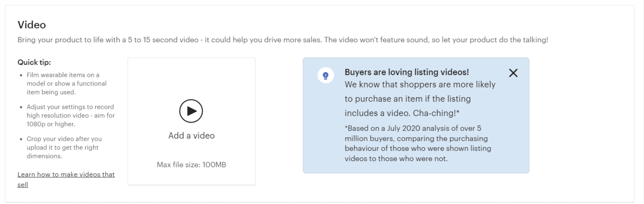Click the tip about cropping your video
Image resolution: width=644 pixels, height=204 pixels.
(x=64, y=147)
